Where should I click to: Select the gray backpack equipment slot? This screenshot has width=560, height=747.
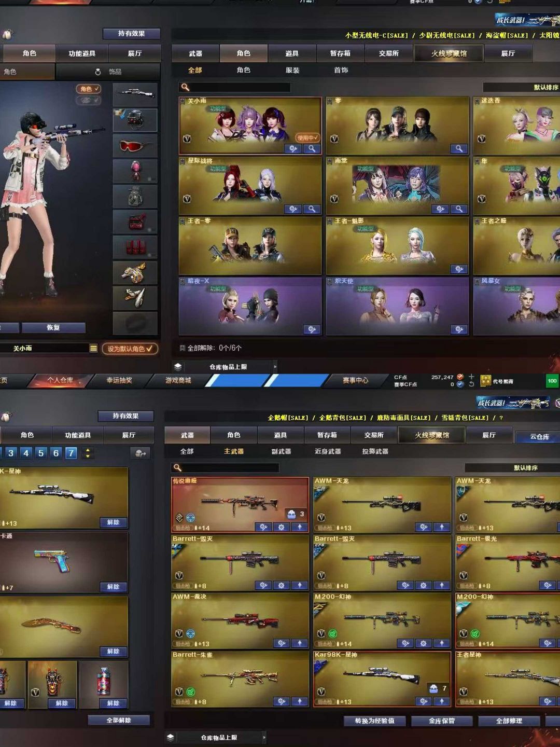click(x=135, y=196)
